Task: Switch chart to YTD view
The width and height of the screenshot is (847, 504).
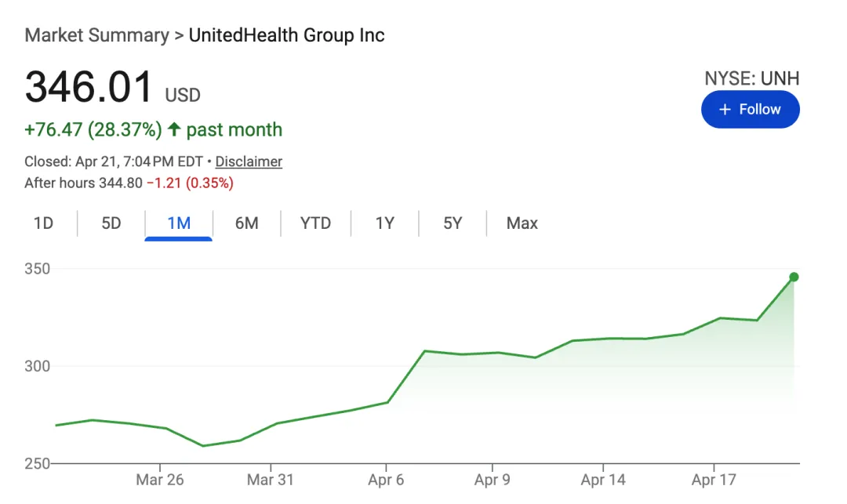Action: [x=315, y=223]
